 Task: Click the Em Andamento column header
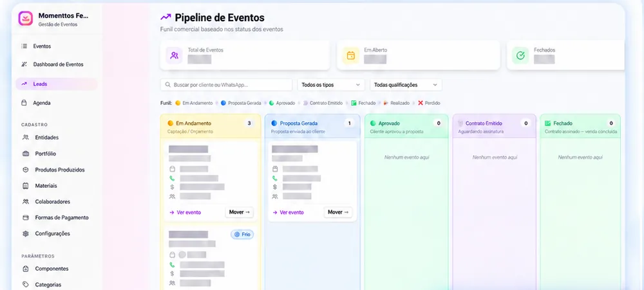pyautogui.click(x=211, y=127)
